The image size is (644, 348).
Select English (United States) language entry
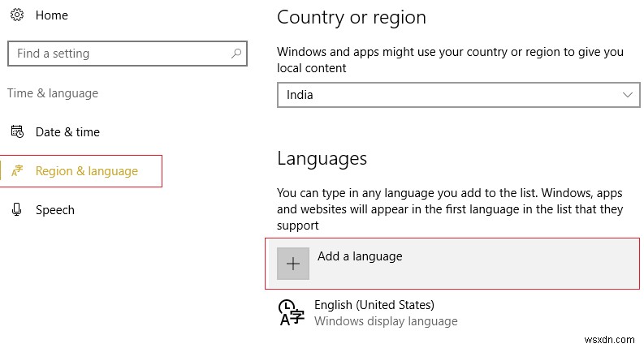(374, 305)
